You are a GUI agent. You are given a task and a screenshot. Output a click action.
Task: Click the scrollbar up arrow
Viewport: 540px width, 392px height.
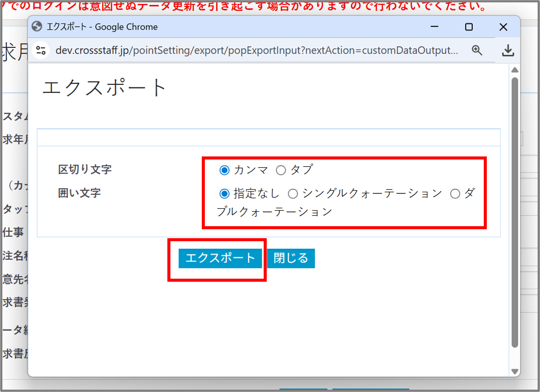[x=515, y=70]
